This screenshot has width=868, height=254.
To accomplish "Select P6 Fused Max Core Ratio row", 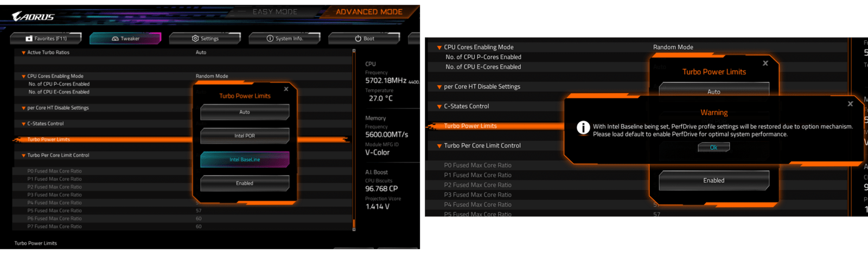I will pos(183,219).
